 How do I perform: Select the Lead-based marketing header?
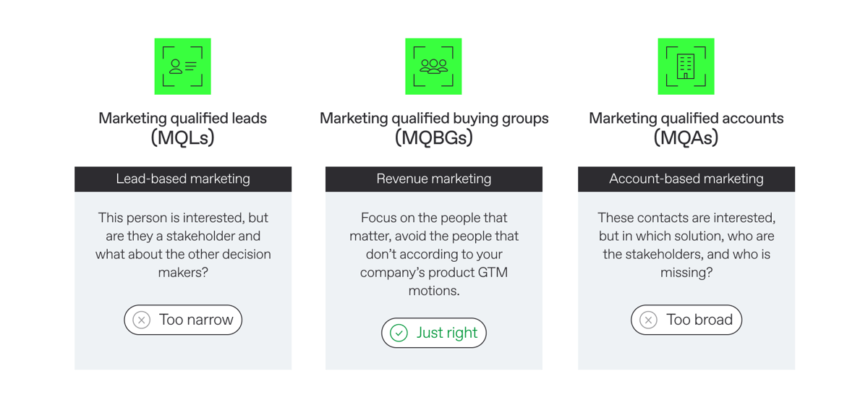[x=183, y=179]
